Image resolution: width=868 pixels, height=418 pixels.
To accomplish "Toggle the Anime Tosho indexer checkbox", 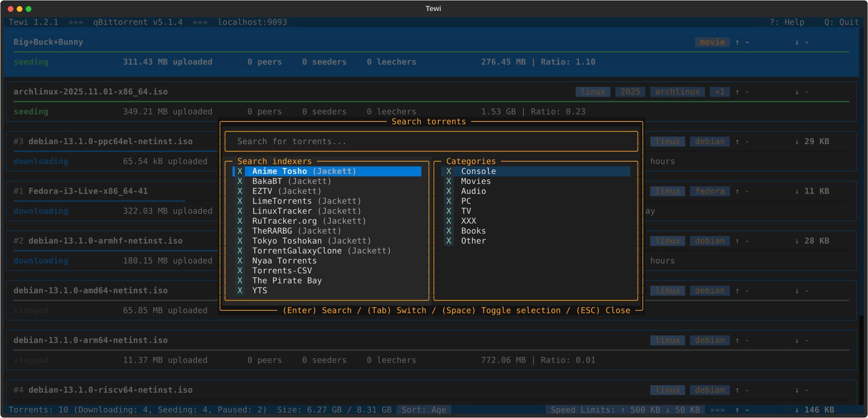I will point(240,171).
